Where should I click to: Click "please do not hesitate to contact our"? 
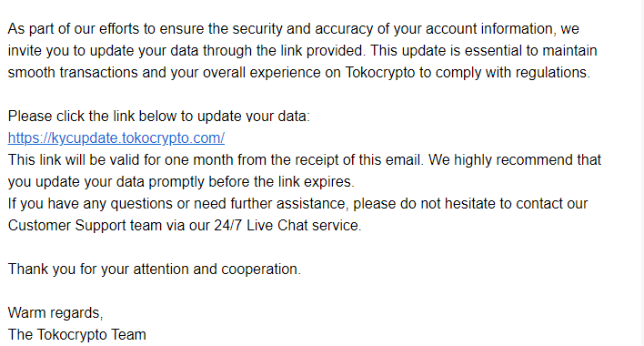470,204
